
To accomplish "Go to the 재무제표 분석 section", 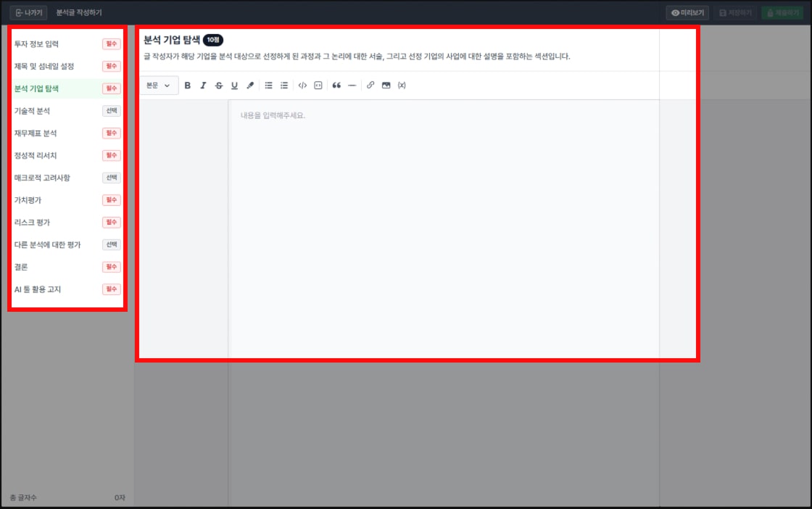I will [x=67, y=133].
